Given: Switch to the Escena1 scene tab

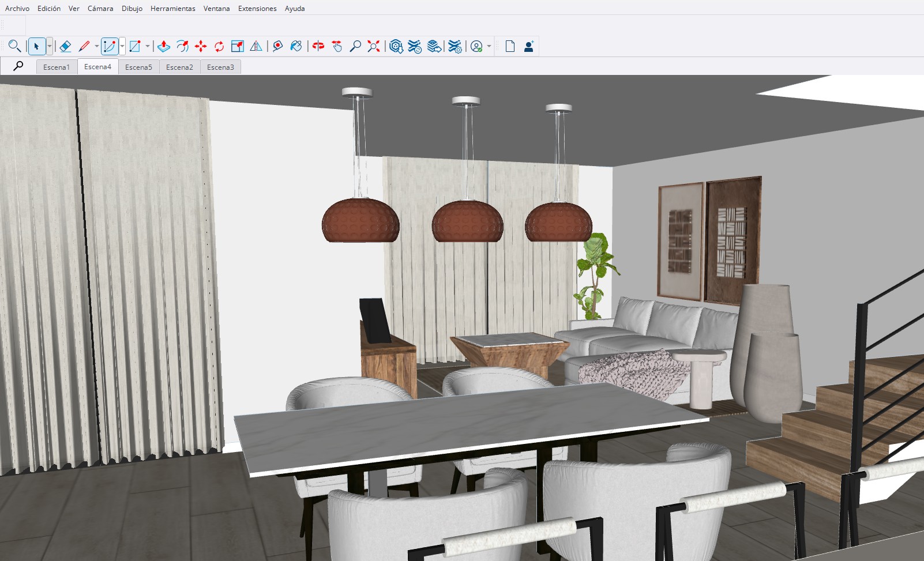Looking at the screenshot, I should coord(57,67).
